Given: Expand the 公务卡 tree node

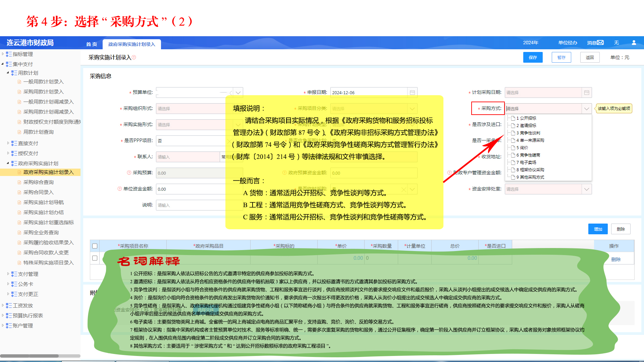Looking at the screenshot, I should (x=8, y=284).
